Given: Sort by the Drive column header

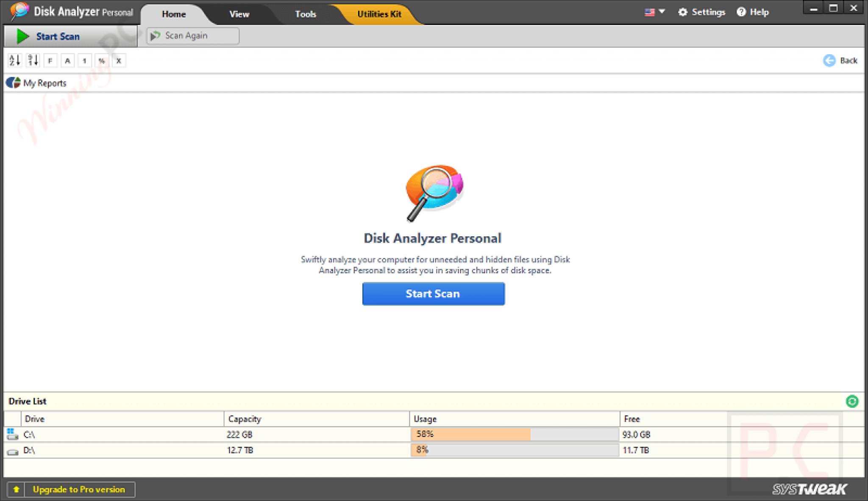Looking at the screenshot, I should 122,419.
